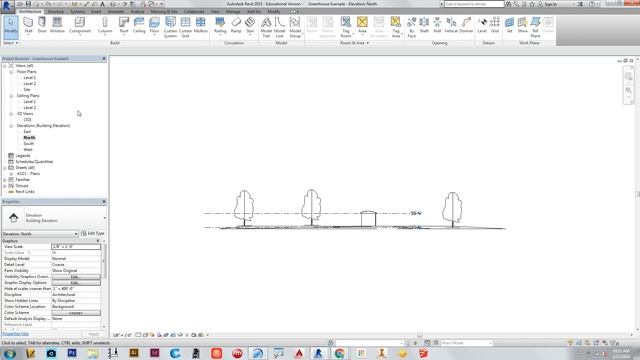Screen dimensions: 640x360
Task: Select the Ref Plane tool
Action: coord(536,27)
